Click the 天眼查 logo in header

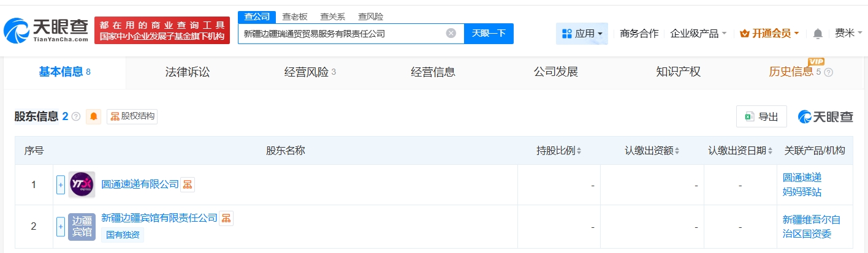pyautogui.click(x=46, y=30)
